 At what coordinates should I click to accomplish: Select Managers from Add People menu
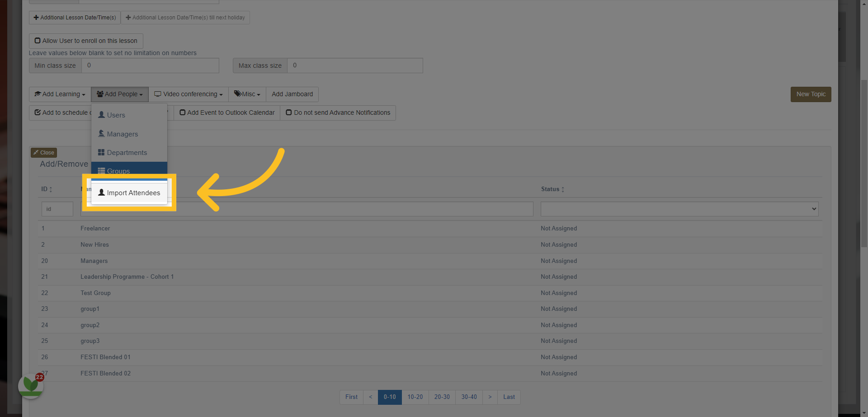point(129,134)
